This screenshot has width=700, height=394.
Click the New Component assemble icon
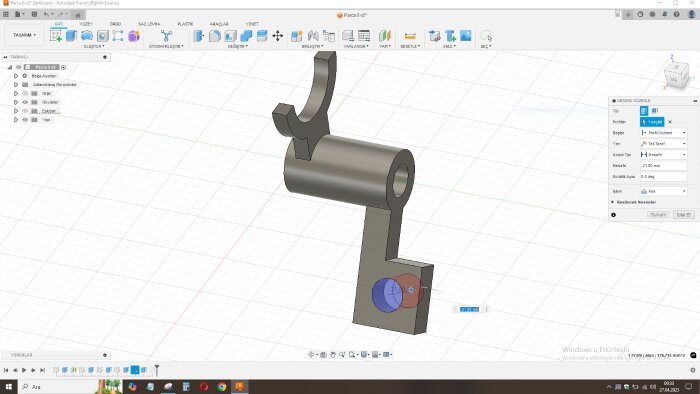click(x=296, y=36)
